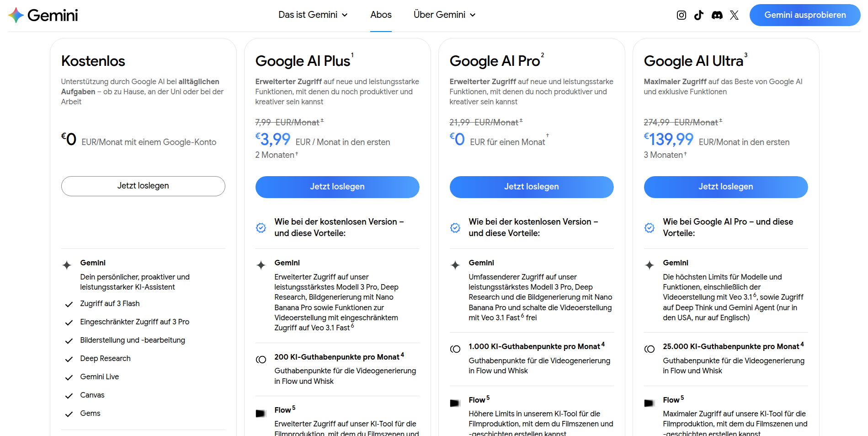Click the checkmark beside Deep Research
This screenshot has height=436, width=868.
tap(69, 359)
